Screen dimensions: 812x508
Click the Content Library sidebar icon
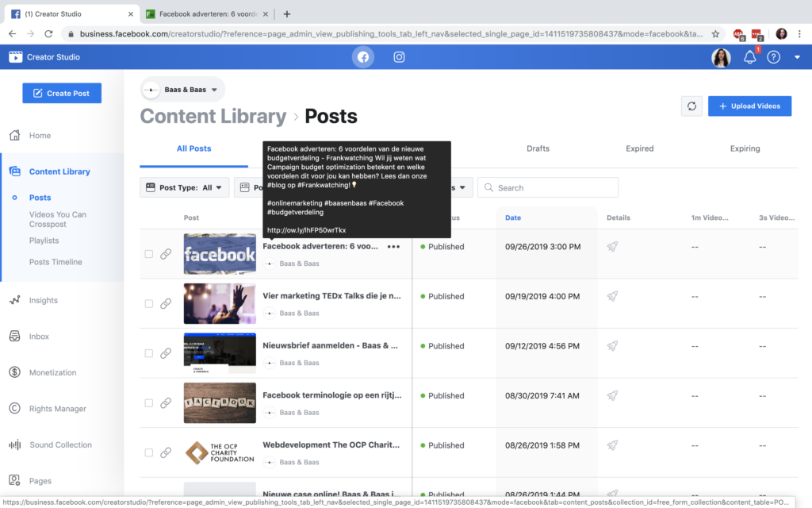click(x=14, y=171)
